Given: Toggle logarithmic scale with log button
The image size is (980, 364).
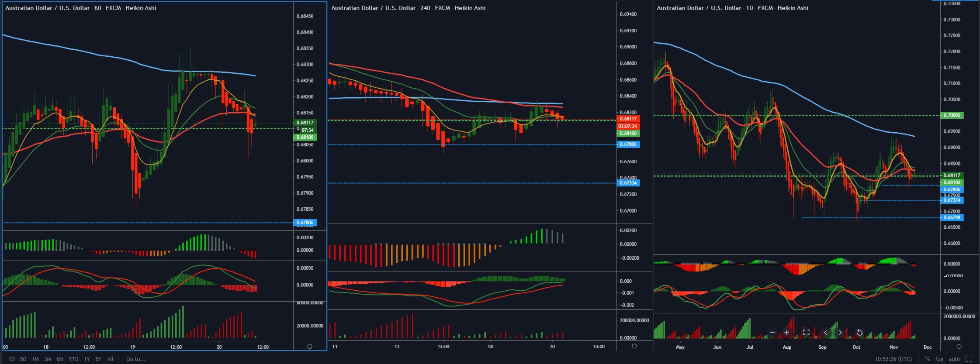Looking at the screenshot, I should (x=940, y=359).
